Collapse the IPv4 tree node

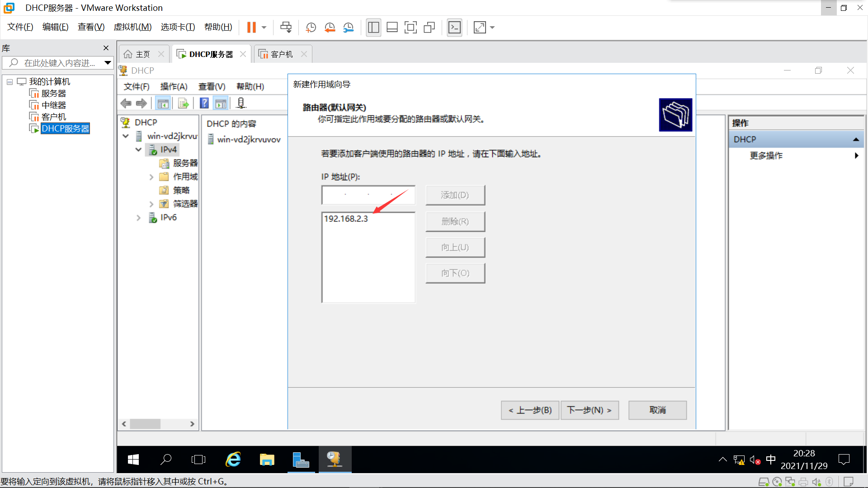pyautogui.click(x=138, y=150)
